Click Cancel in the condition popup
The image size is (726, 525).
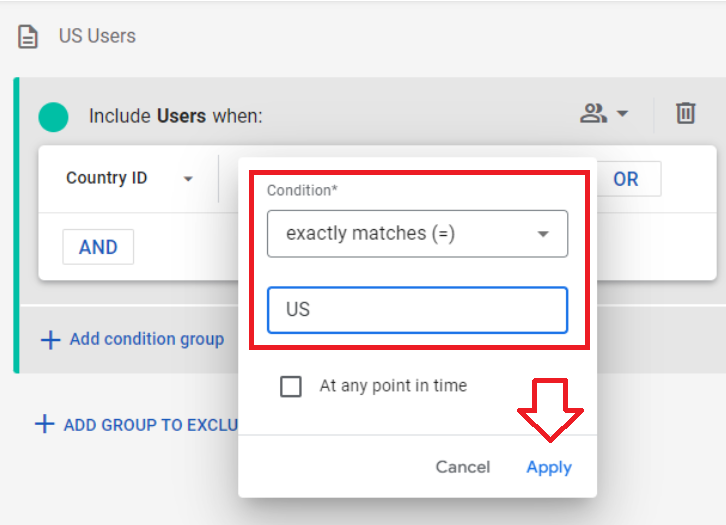tap(463, 467)
